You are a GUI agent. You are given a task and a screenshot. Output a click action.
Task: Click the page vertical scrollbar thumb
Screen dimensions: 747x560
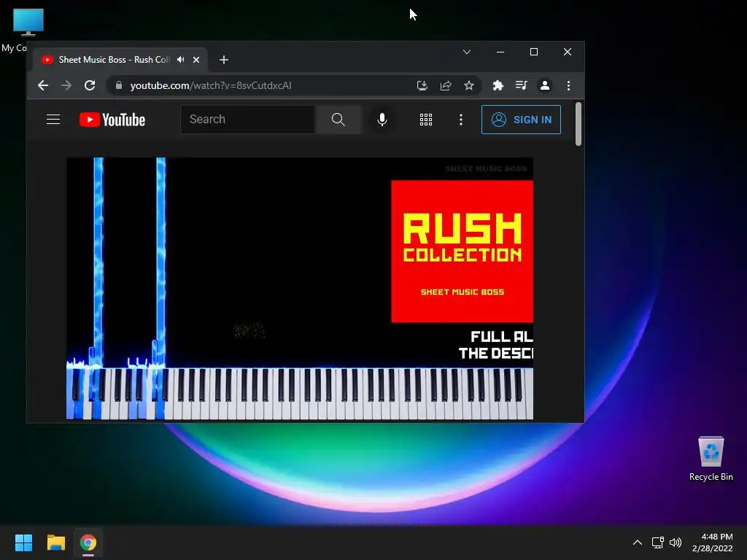pos(578,124)
